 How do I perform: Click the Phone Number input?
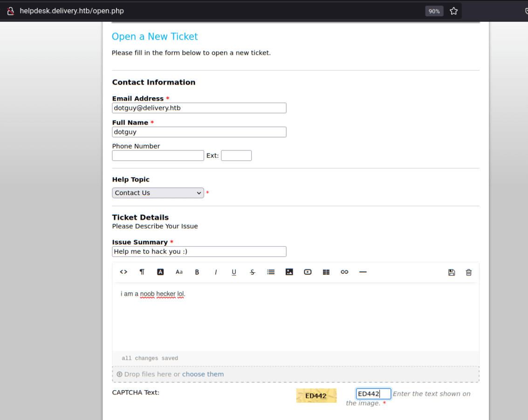coord(158,156)
